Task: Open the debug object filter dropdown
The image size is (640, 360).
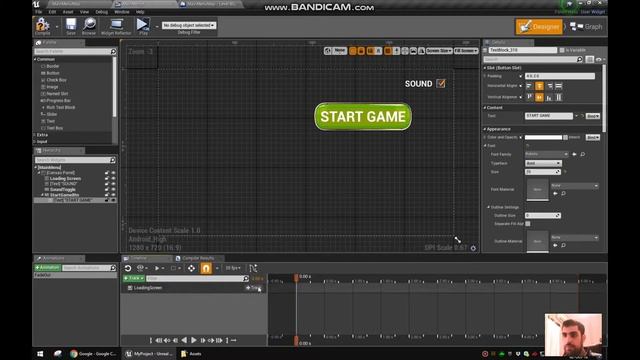Action: point(189,25)
